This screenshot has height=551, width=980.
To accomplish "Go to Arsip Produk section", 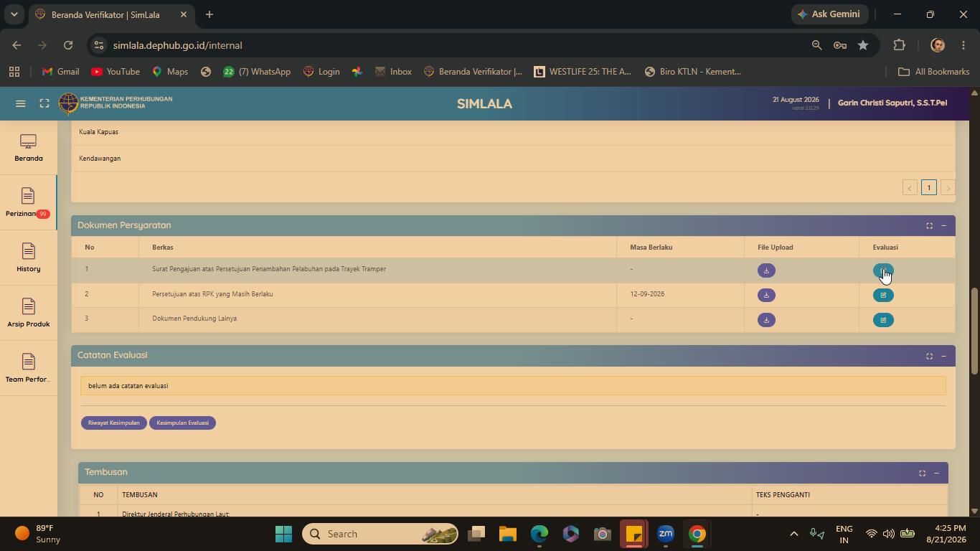I will pos(28,313).
